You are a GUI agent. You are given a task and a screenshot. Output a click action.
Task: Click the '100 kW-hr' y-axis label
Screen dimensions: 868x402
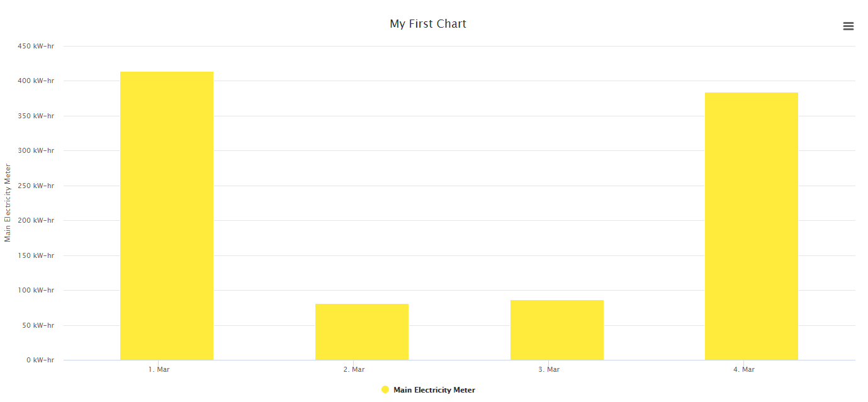point(35,291)
